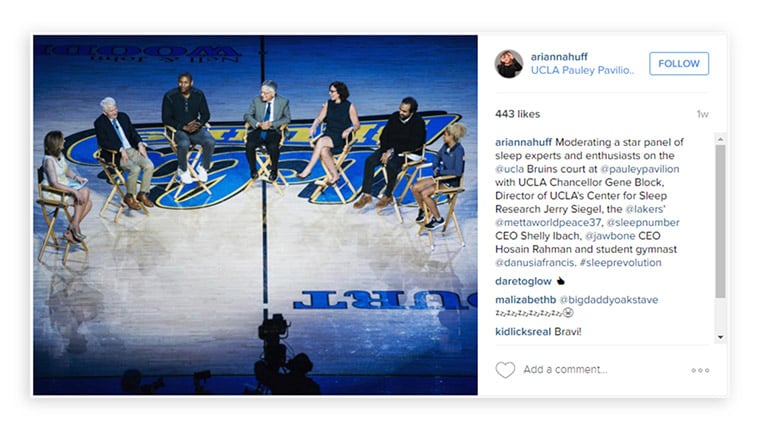Open the @danusiafrancis profile mention

[x=535, y=263]
